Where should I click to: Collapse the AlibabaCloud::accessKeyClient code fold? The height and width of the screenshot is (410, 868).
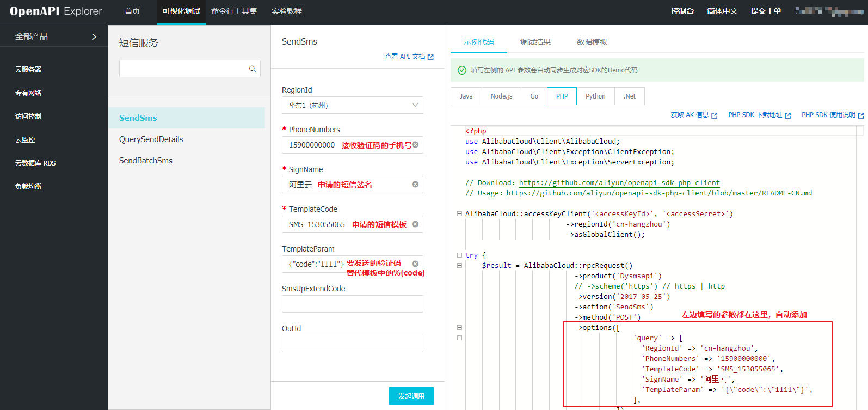(x=459, y=214)
